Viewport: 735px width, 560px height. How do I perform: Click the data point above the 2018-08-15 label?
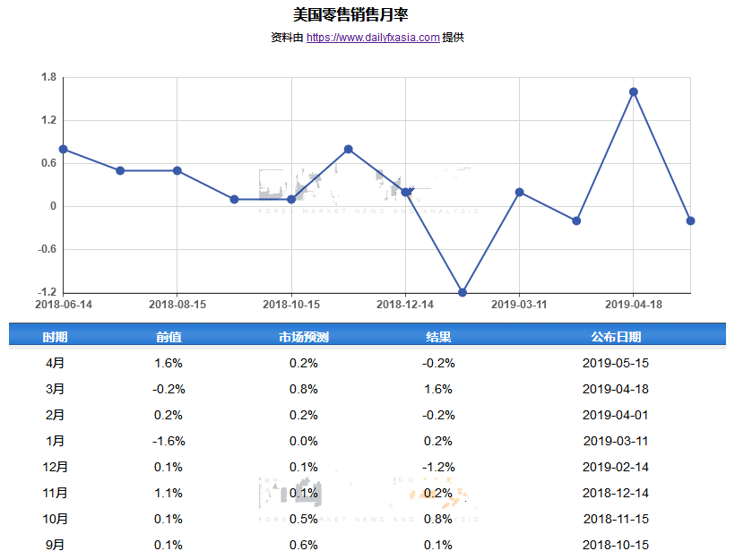[x=177, y=170]
